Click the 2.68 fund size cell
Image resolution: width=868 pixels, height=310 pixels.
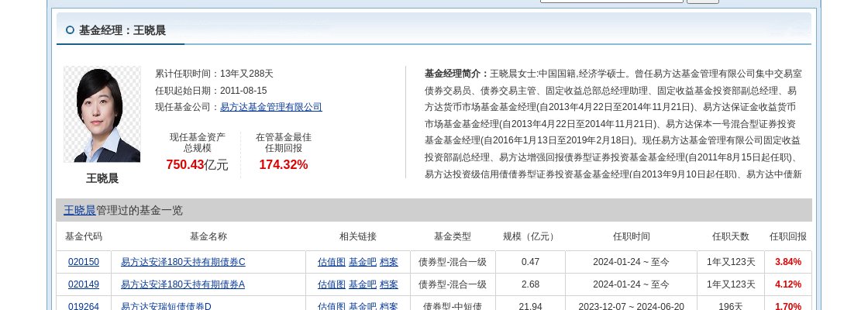click(530, 284)
